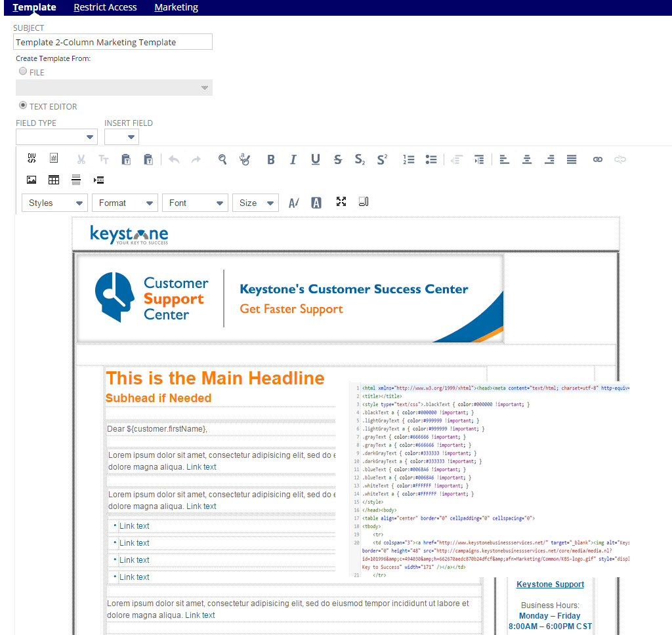
Task: Align text right
Action: (549, 159)
